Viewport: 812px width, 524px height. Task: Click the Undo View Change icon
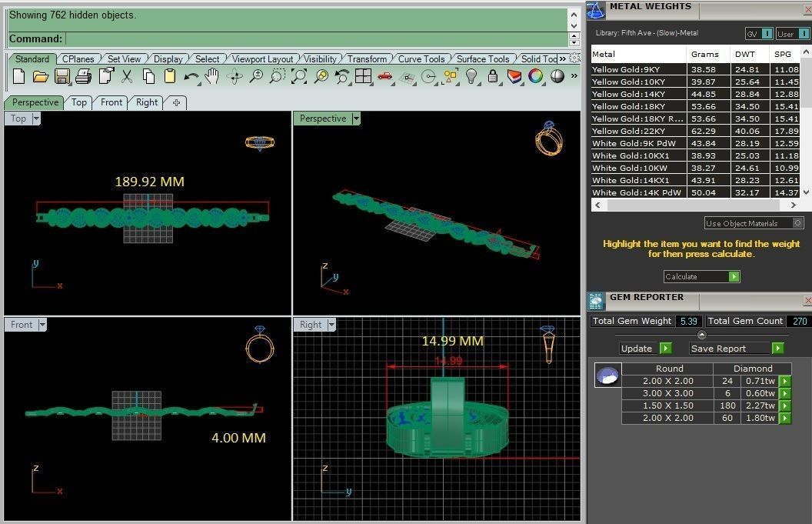tap(341, 77)
